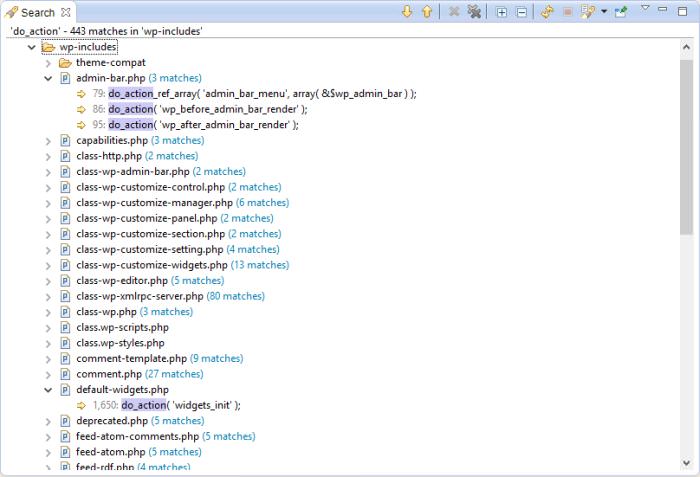Viewport: 700px width, 477px height.
Task: Click the class-wp-editor.php file icon
Action: click(65, 281)
